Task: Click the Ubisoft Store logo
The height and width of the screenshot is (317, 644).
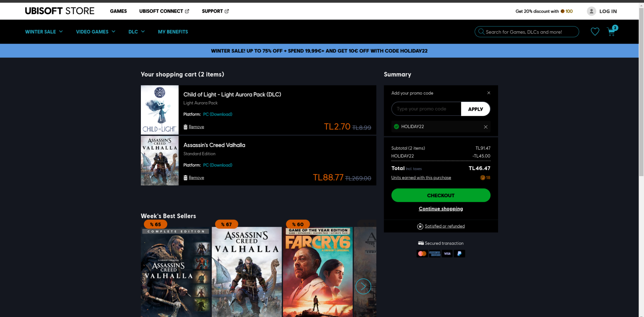Action: (60, 11)
